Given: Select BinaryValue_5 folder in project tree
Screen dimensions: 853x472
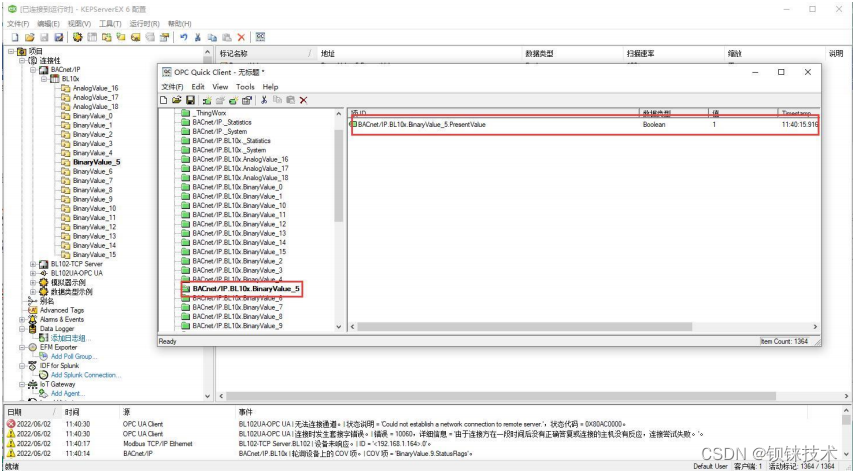Looking at the screenshot, I should click(96, 162).
